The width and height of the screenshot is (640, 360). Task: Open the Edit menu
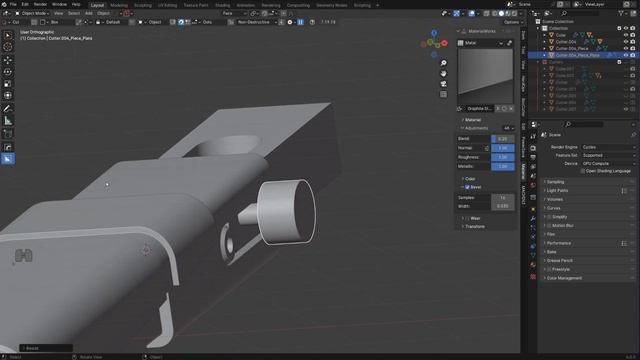[x=25, y=4]
